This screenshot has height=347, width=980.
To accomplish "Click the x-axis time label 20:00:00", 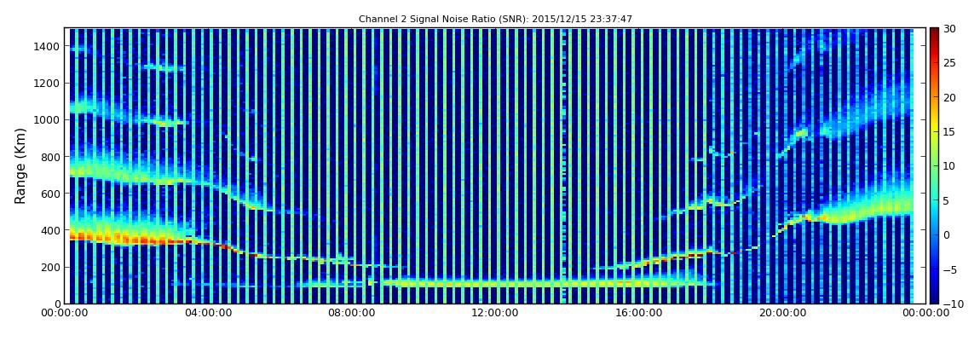I will point(783,313).
